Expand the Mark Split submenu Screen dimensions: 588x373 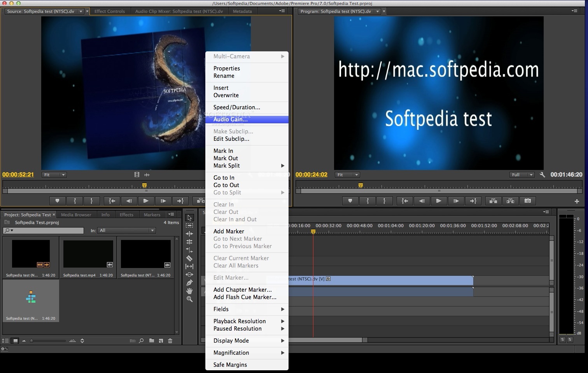point(247,166)
